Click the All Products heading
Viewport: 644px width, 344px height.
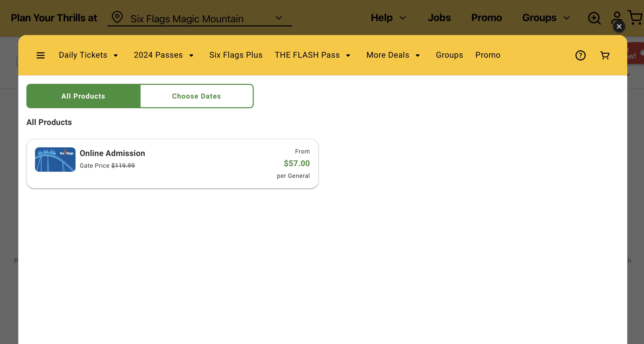coord(49,122)
